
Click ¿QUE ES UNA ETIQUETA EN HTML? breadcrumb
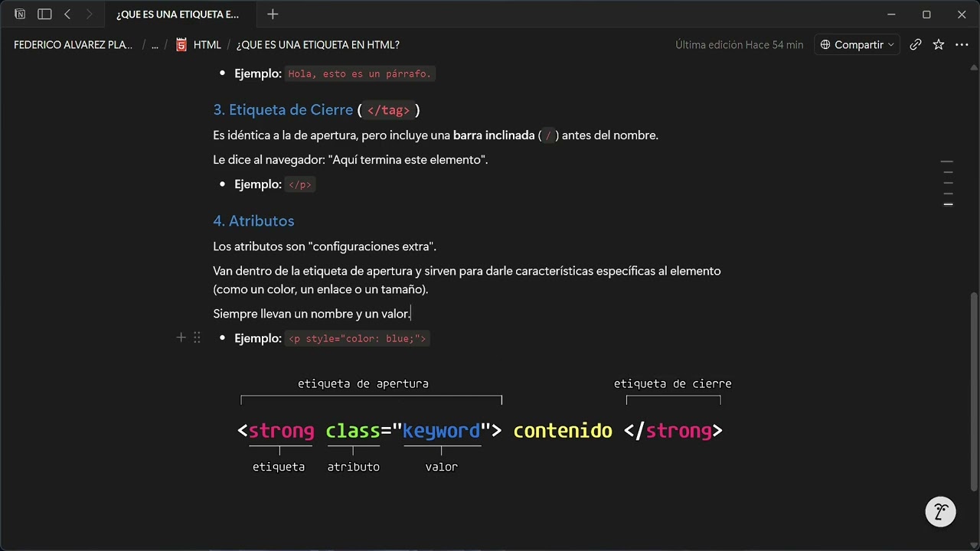[x=318, y=45]
